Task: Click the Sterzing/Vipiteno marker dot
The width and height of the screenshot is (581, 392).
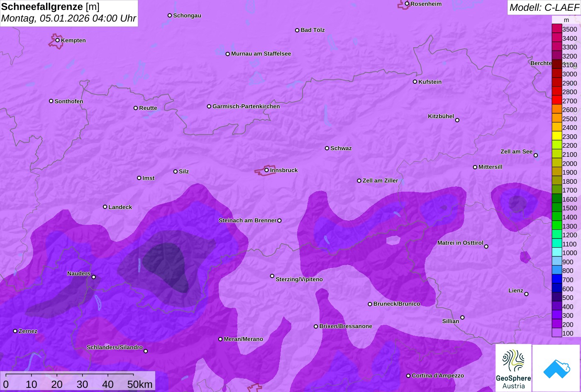Action: (272, 276)
